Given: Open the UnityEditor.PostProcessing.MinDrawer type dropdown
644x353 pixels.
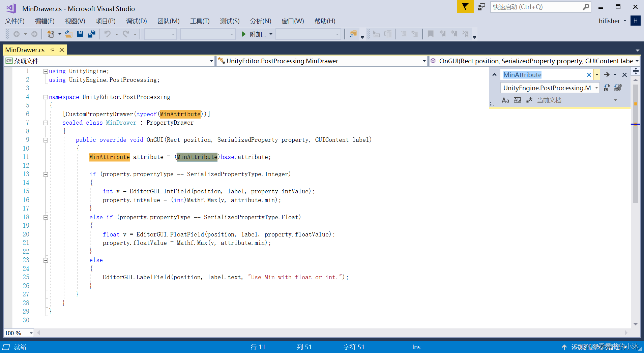Looking at the screenshot, I should [x=424, y=61].
